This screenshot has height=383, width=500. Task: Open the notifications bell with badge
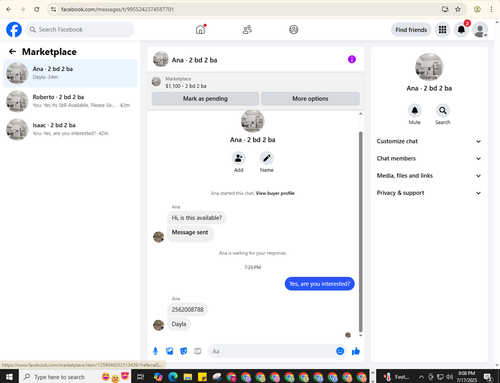(x=461, y=30)
